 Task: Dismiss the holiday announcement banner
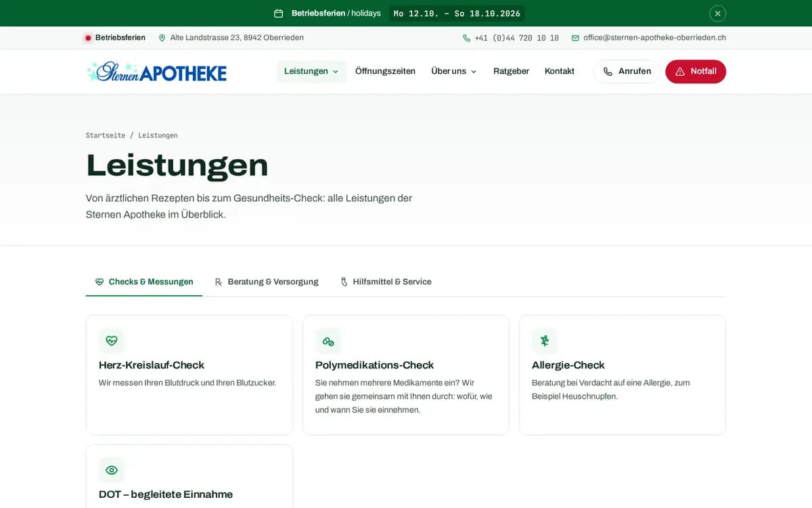717,14
